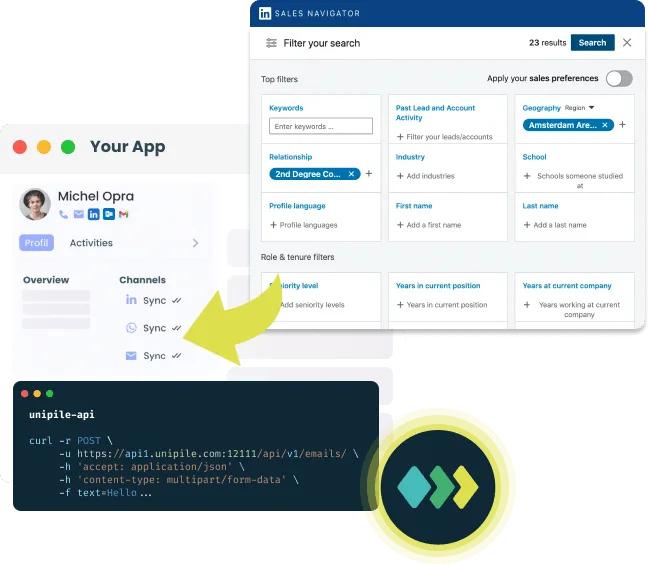Click the Gmail icon under Michel Opra
Image resolution: width=649 pixels, height=564 pixels.
coord(123,214)
